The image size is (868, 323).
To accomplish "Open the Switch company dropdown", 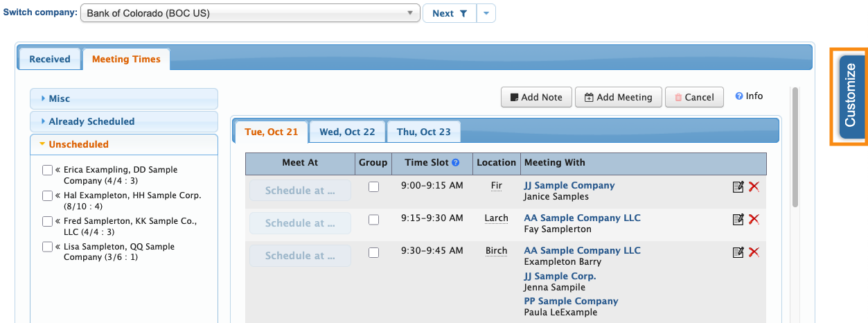I will [250, 13].
